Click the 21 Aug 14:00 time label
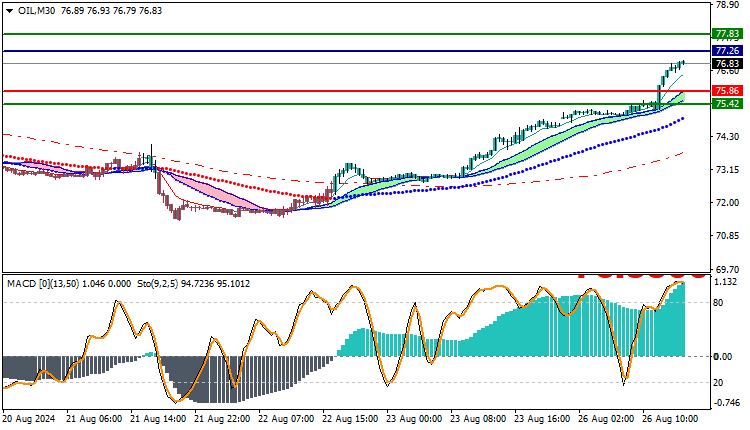The height and width of the screenshot is (430, 750). pos(158,419)
